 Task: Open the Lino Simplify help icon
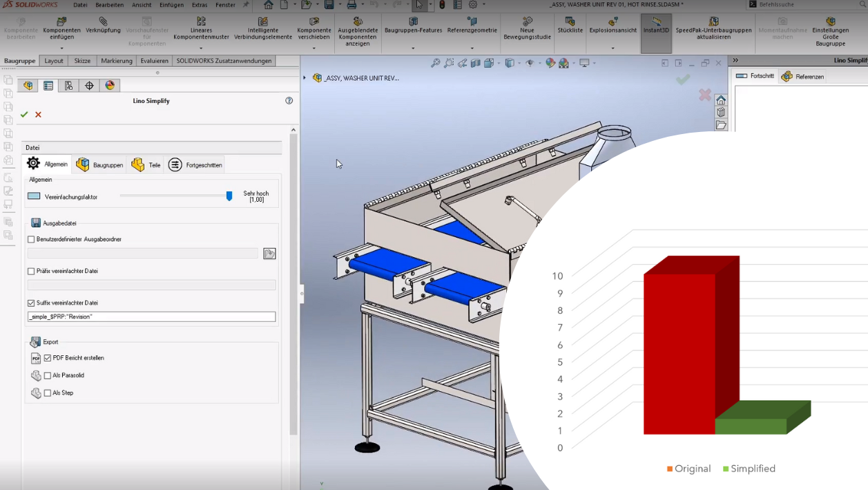289,101
